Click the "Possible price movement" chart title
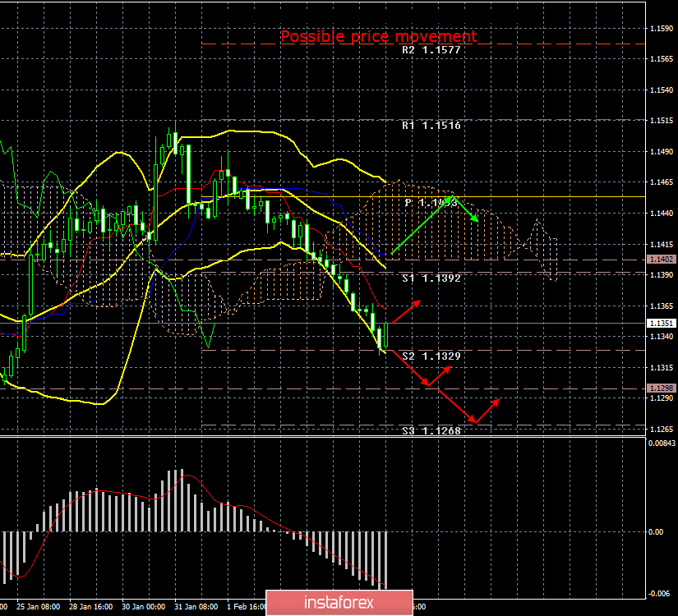 [x=379, y=36]
